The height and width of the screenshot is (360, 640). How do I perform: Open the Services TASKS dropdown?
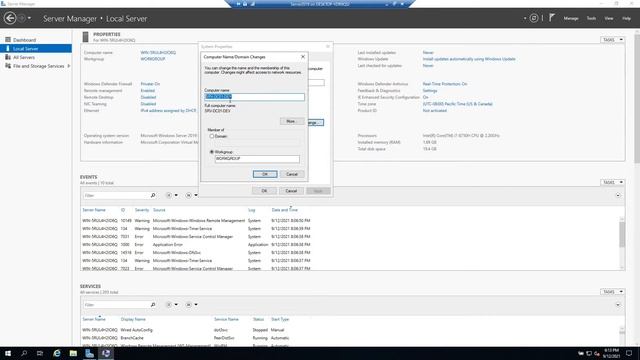(612, 291)
